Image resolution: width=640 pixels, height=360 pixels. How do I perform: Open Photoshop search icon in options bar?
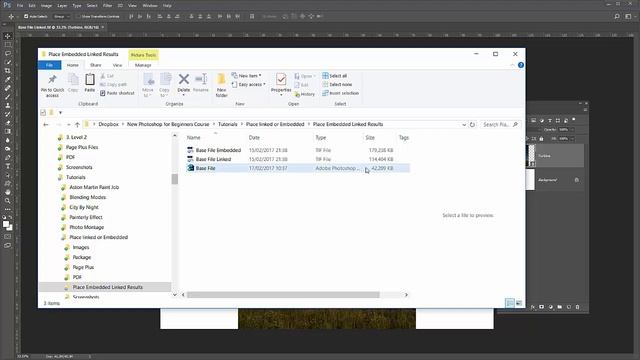[617, 16]
